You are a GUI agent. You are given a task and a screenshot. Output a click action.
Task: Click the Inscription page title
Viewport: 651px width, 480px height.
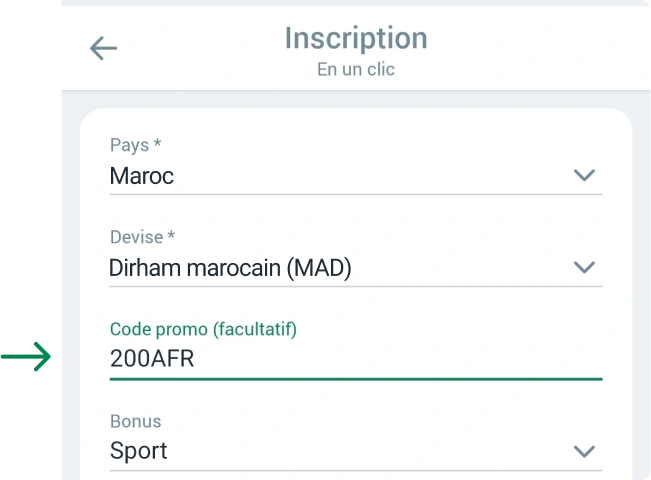click(x=355, y=38)
